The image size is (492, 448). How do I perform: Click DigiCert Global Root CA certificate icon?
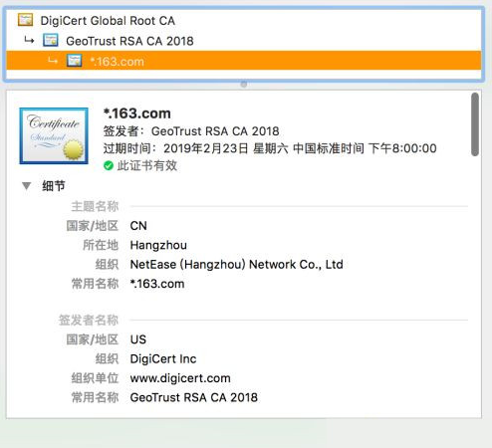click(x=26, y=20)
